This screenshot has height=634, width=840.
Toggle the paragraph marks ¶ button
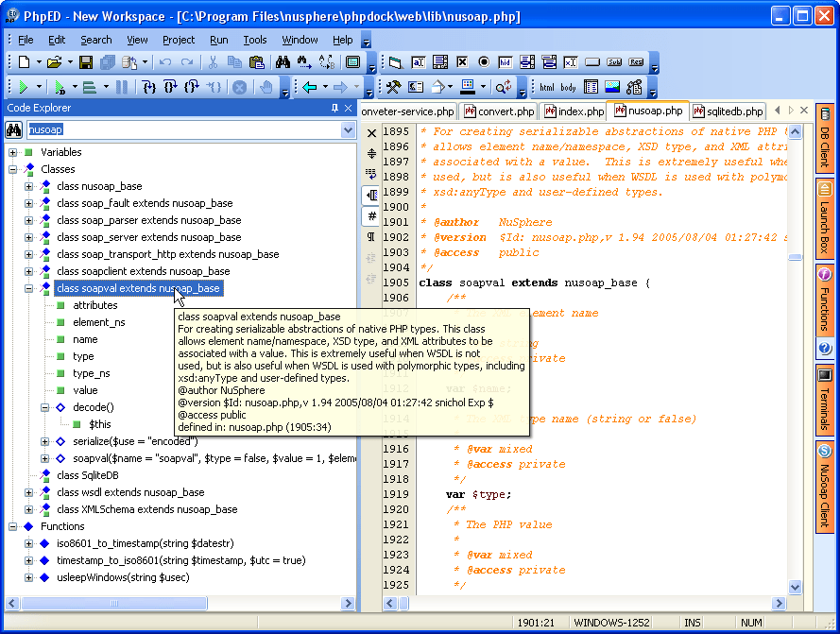[372, 236]
